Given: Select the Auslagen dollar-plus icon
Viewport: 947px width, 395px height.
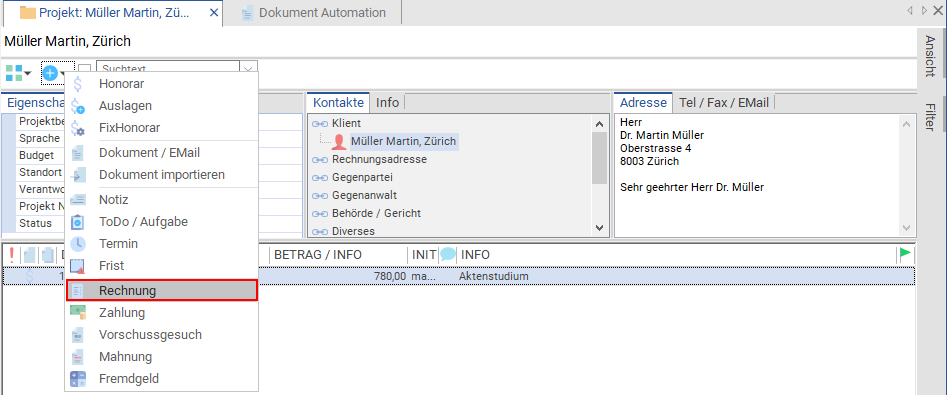Looking at the screenshot, I should (x=78, y=106).
